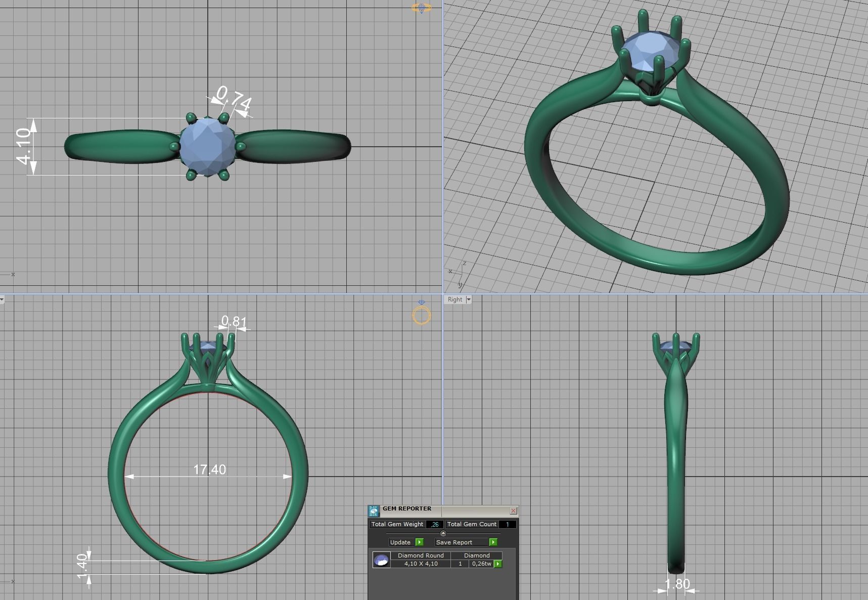Close the Gem Reporter panel
Screen dimensions: 868x600
513,510
